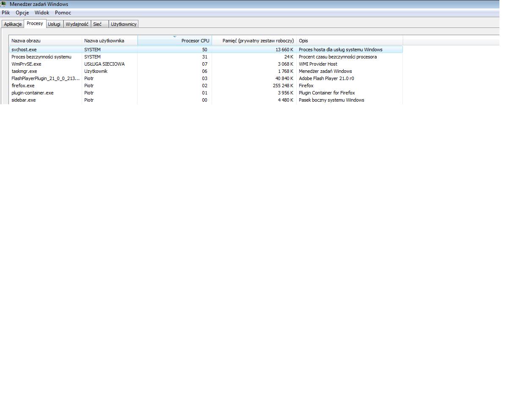Sort by Nazwa użytkownika column header
Image resolution: width=532 pixels, height=396 pixels.
coord(110,41)
